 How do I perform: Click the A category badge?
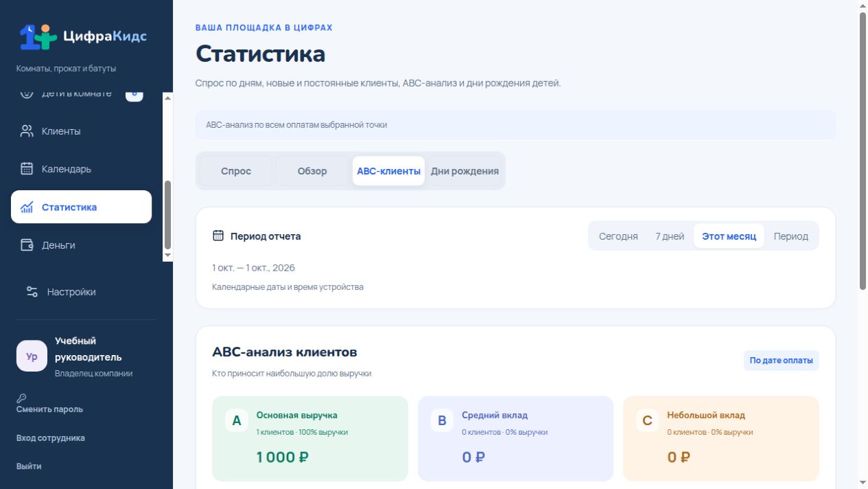[x=237, y=421]
